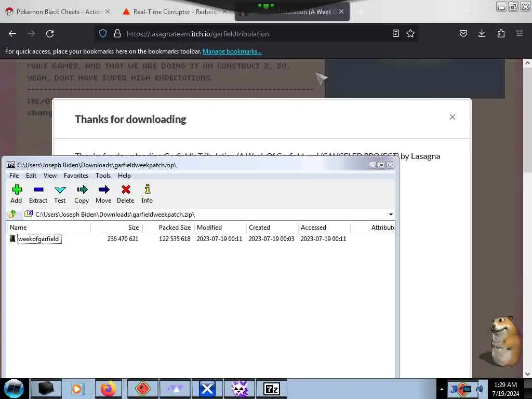
Task: Toggle reader view icon
Action: pyautogui.click(x=395, y=33)
